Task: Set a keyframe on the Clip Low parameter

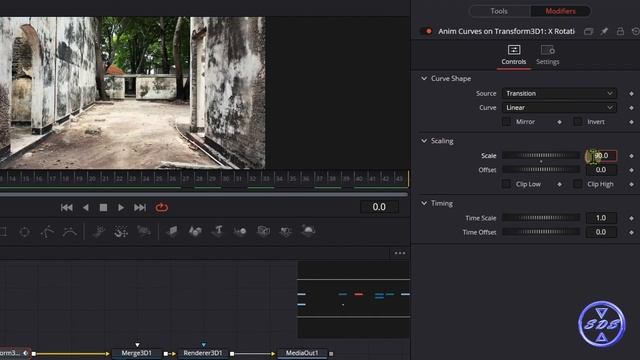Action: [x=559, y=184]
